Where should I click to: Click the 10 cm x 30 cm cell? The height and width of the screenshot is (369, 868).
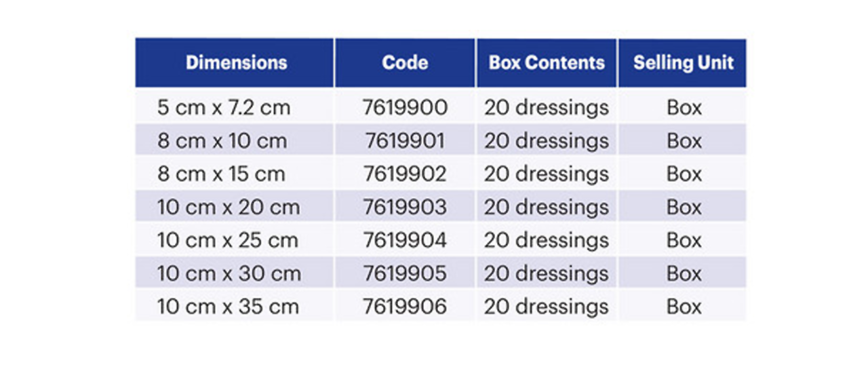click(228, 274)
